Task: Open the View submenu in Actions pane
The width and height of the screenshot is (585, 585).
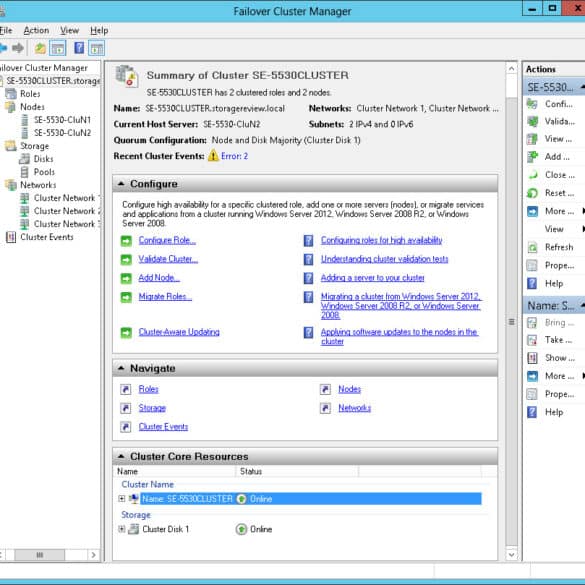Action: click(555, 229)
